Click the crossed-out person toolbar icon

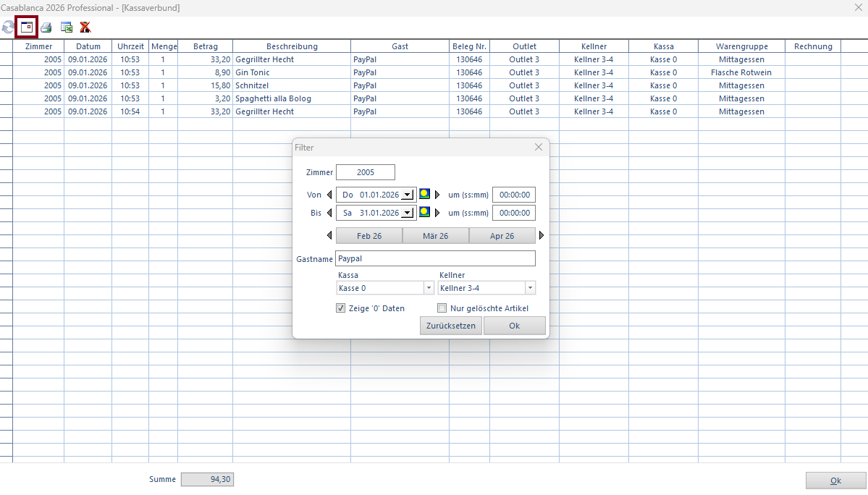point(85,27)
